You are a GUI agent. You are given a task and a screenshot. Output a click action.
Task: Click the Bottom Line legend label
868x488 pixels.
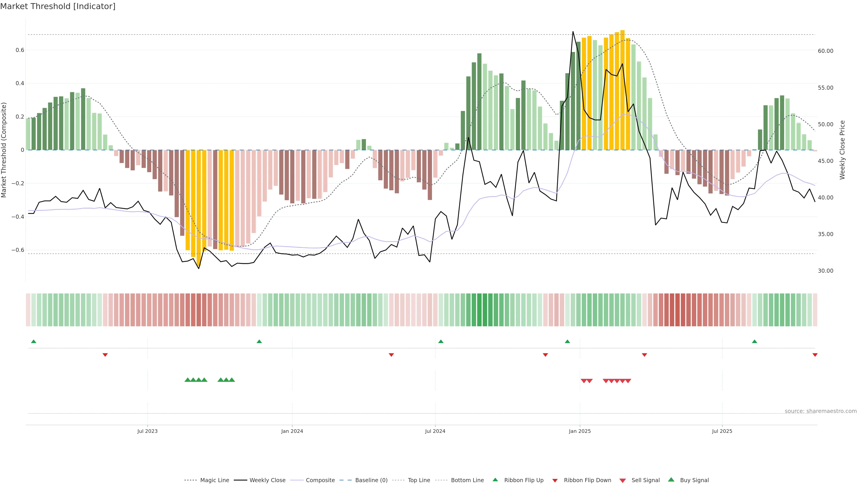pyautogui.click(x=467, y=480)
